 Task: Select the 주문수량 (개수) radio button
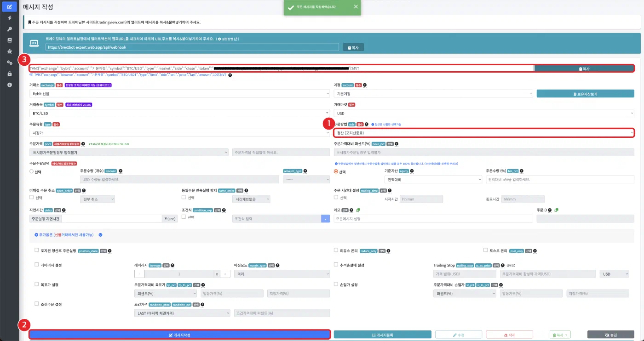[x=32, y=171]
